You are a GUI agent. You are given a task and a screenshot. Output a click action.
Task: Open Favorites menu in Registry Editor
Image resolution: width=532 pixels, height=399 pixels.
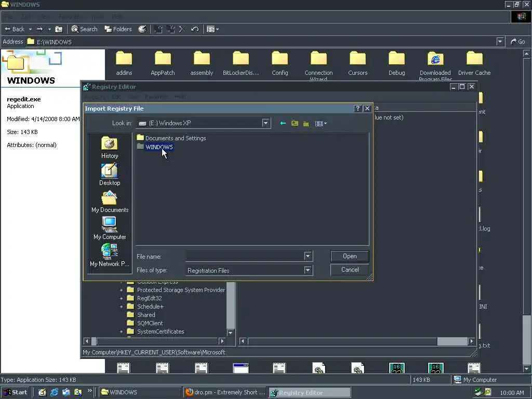click(x=156, y=97)
